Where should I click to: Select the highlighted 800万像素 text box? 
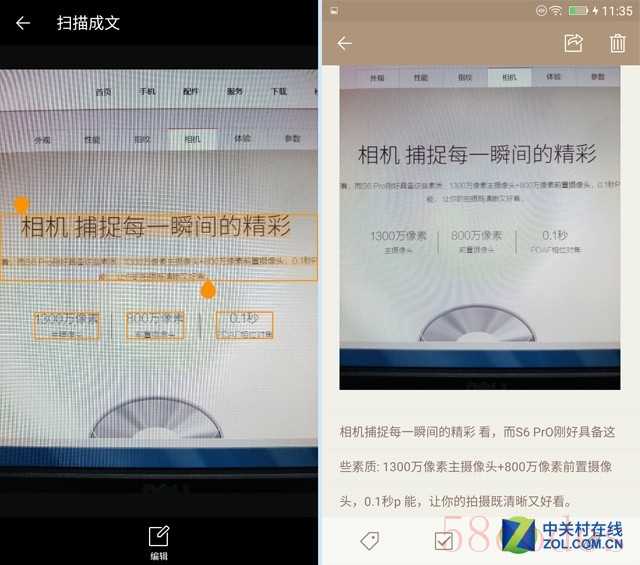[x=155, y=325]
